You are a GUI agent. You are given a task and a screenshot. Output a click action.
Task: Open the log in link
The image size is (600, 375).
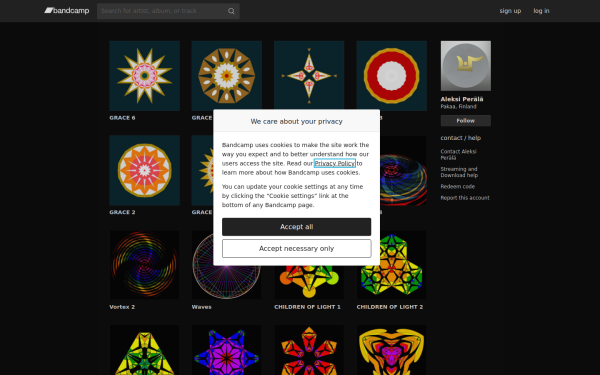point(541,11)
